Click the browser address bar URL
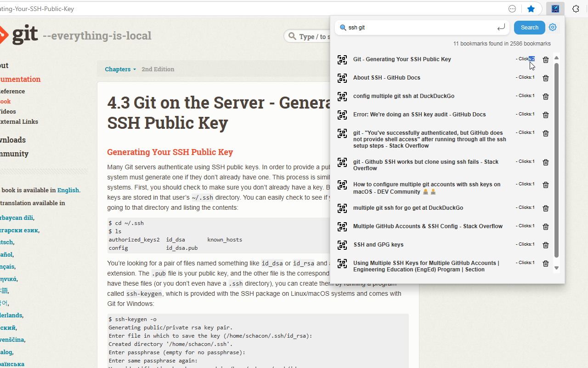 [37, 9]
